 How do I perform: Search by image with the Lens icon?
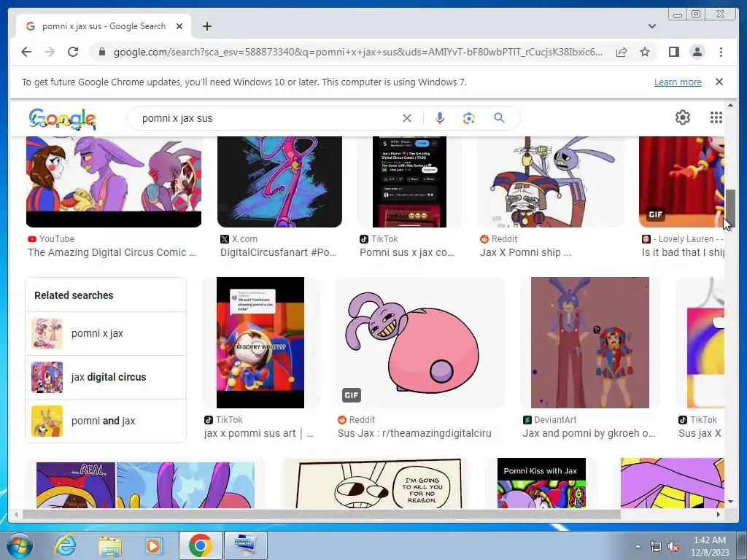[469, 118]
